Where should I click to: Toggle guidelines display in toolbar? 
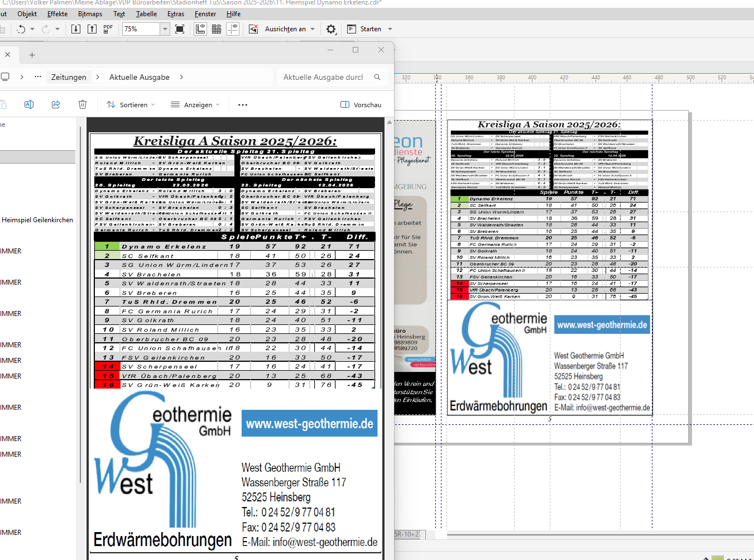coord(233,29)
